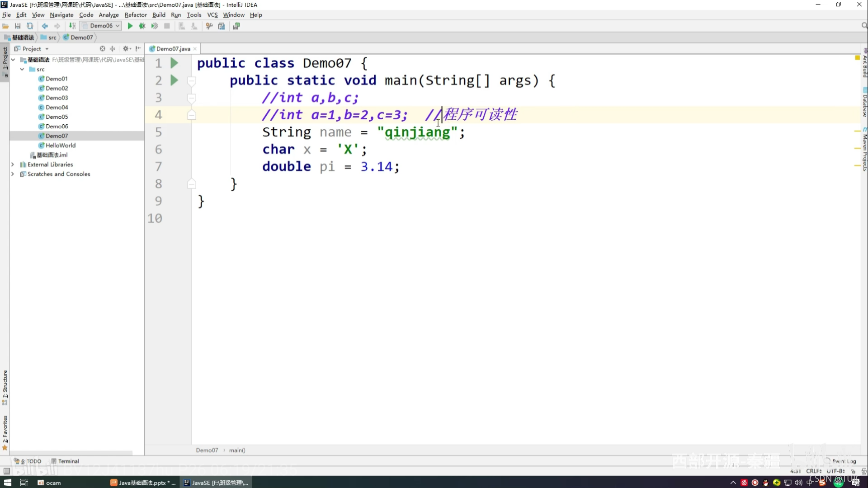The image size is (868, 488).
Task: Toggle read-only lock icon in status bar
Action: pyautogui.click(x=853, y=471)
